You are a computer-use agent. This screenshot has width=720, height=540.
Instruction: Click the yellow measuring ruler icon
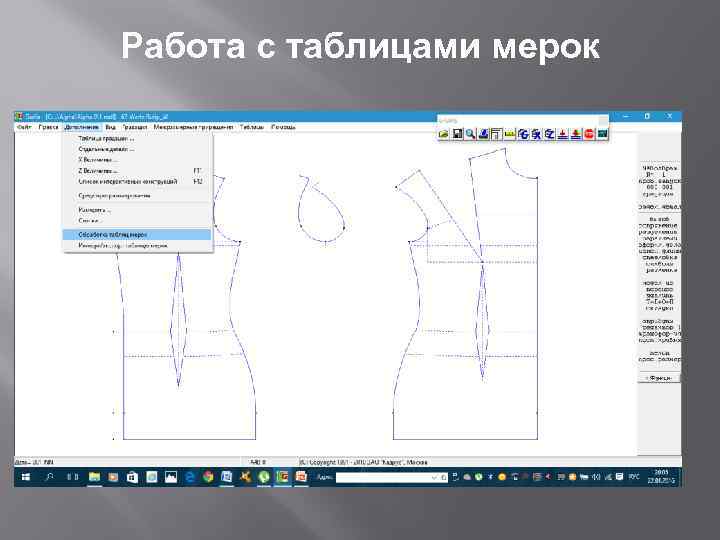(510, 134)
